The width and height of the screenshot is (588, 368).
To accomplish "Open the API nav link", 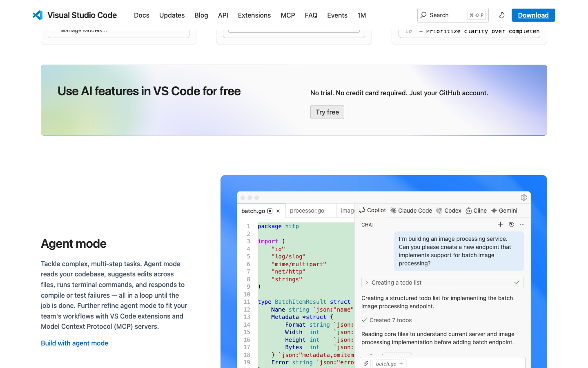I will (223, 15).
